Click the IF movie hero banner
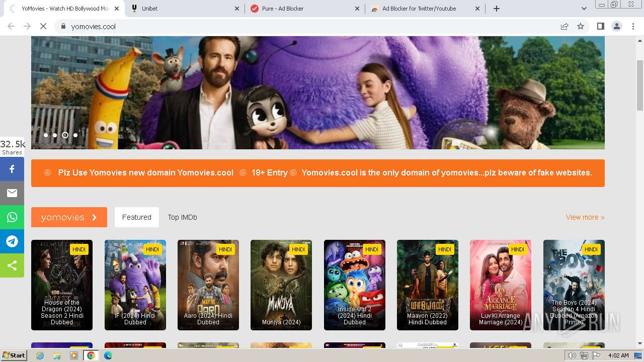The image size is (644, 362). click(x=318, y=93)
